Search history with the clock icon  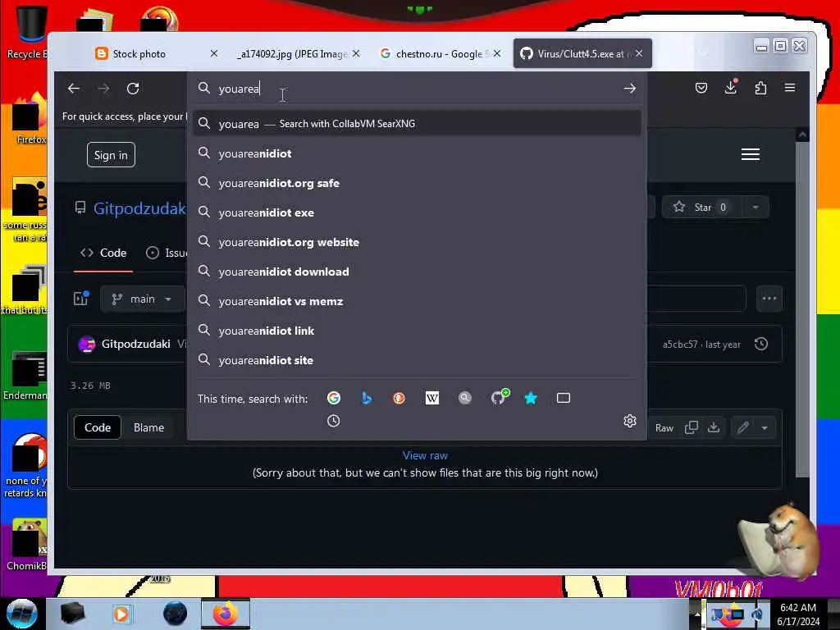333,421
